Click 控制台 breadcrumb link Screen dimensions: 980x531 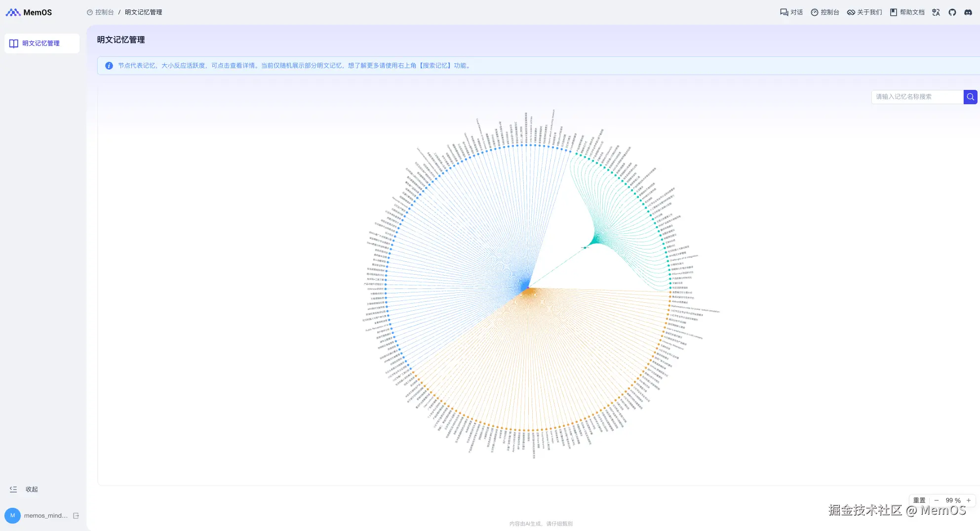pyautogui.click(x=100, y=12)
